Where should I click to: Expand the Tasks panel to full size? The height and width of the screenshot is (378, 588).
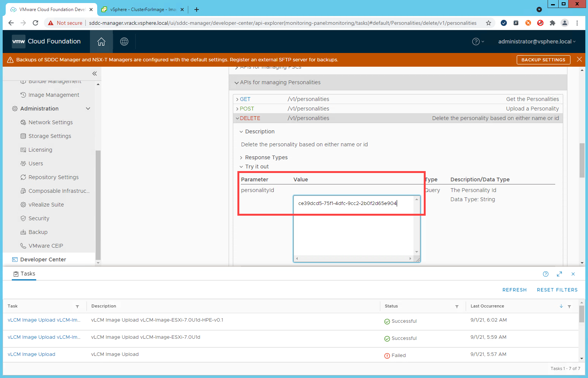click(559, 274)
